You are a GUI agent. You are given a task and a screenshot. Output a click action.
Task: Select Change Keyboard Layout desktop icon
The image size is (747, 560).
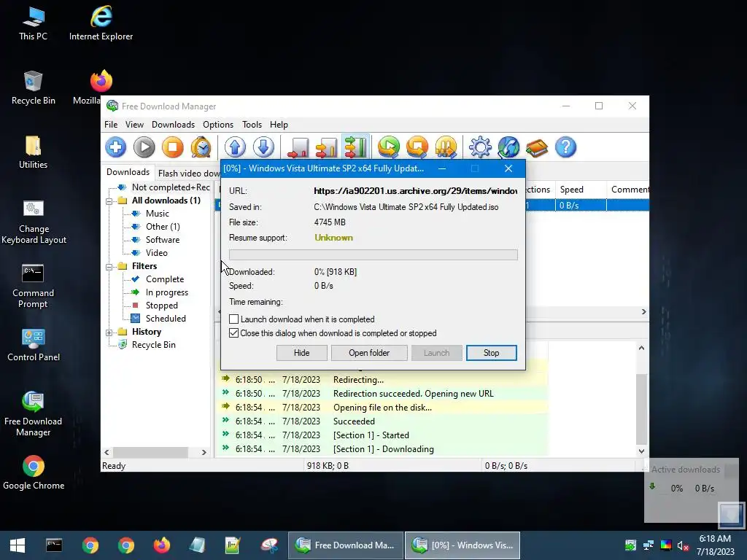click(x=34, y=222)
